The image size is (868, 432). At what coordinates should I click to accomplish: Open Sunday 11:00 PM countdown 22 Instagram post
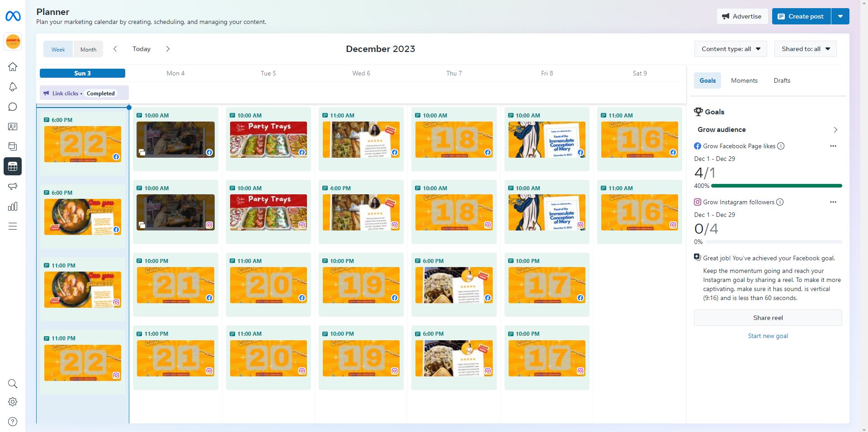tap(83, 362)
